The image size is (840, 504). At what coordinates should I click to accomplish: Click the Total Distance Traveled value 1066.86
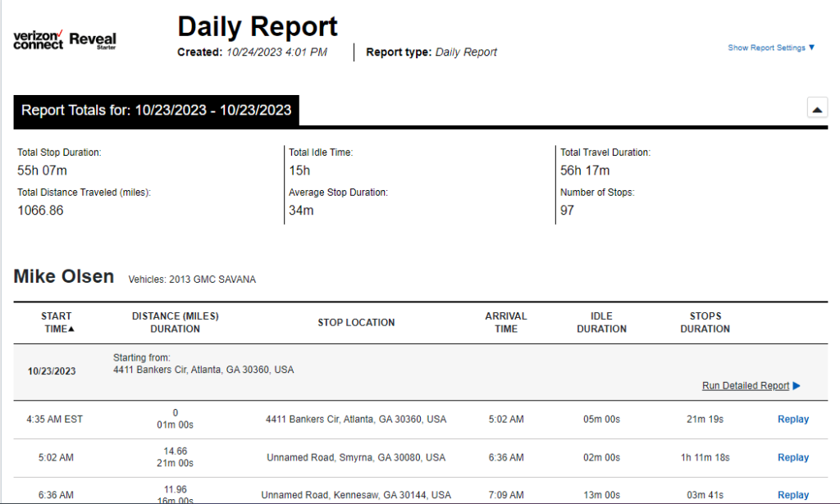(x=40, y=211)
